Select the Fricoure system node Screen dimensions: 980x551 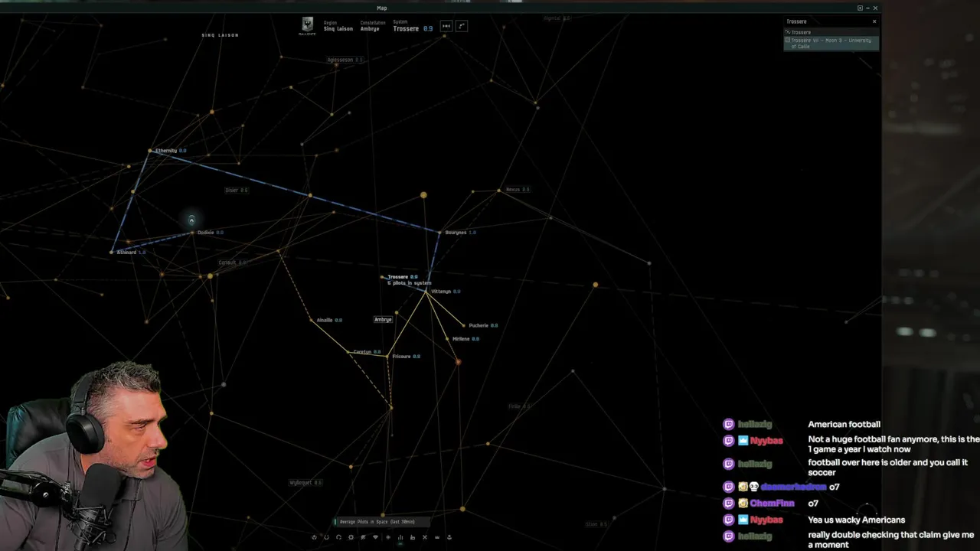pos(387,356)
